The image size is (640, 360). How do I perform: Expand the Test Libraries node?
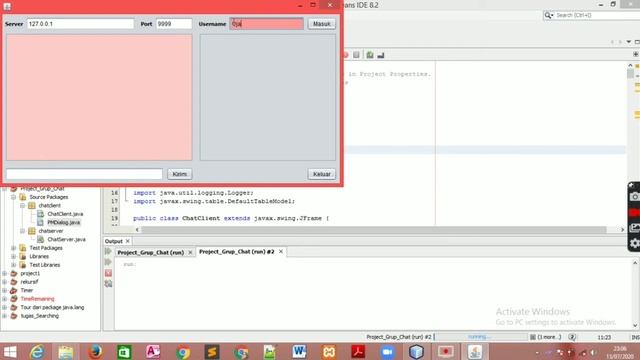coord(13,265)
